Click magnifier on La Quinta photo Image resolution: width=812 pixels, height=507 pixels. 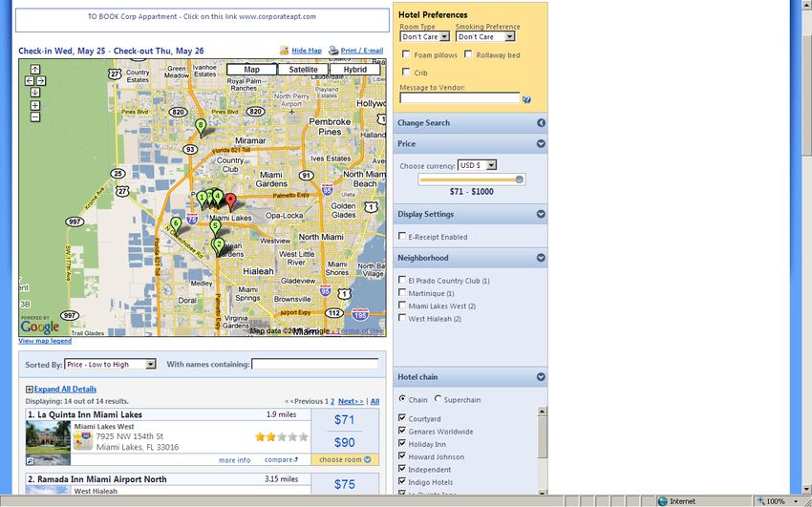(x=30, y=460)
